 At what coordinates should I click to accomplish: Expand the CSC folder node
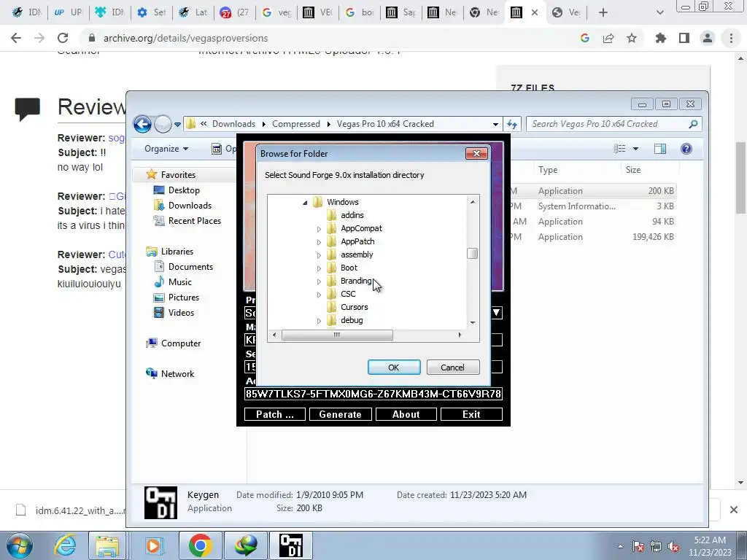(320, 295)
